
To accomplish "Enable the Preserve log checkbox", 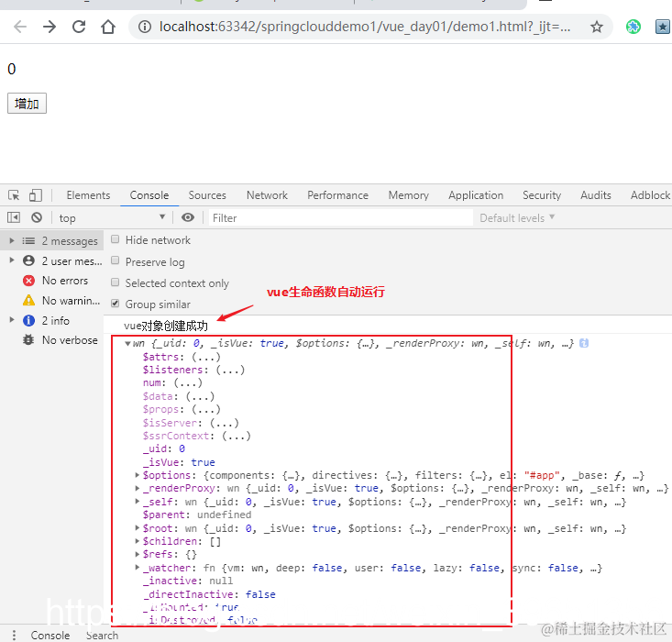I will [115, 260].
